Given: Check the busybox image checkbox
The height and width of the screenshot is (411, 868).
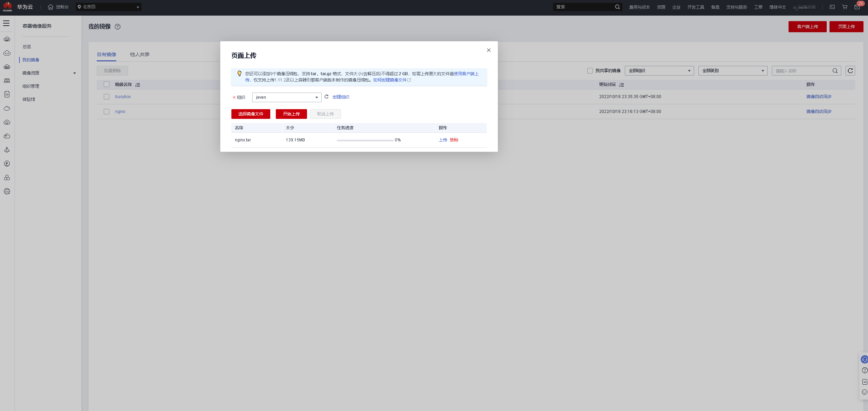Looking at the screenshot, I should pos(107,97).
